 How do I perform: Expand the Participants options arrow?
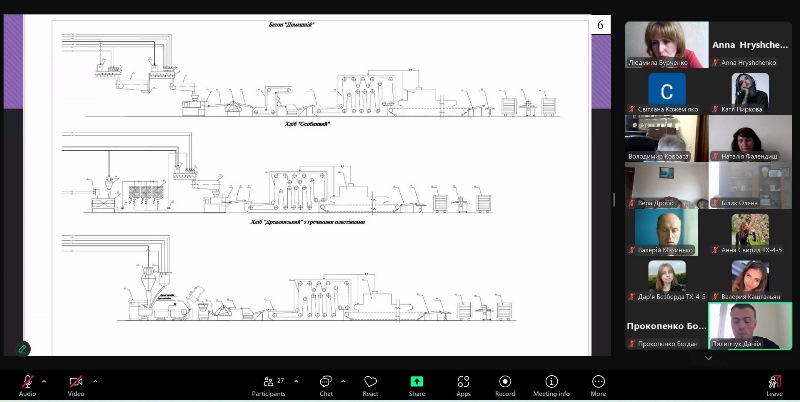296,381
